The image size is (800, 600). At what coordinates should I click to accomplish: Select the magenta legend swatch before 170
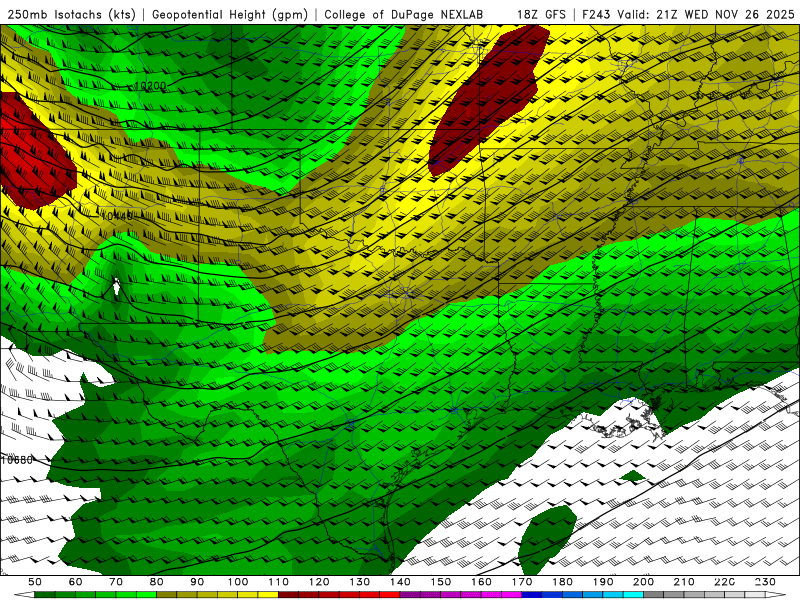click(x=512, y=595)
